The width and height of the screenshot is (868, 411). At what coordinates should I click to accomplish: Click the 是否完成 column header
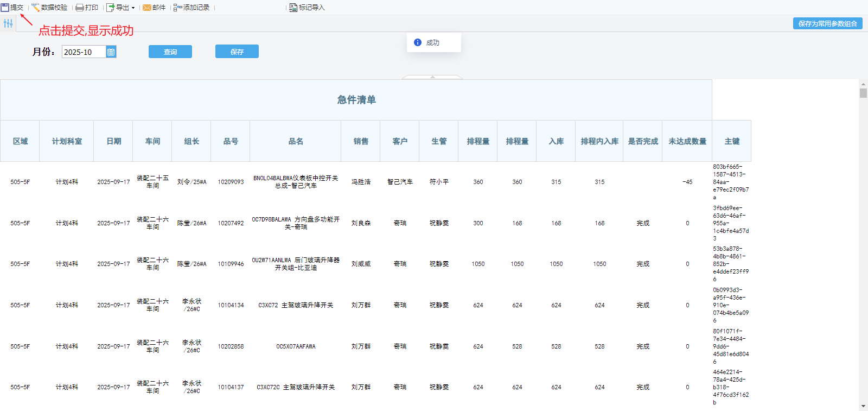coord(643,141)
